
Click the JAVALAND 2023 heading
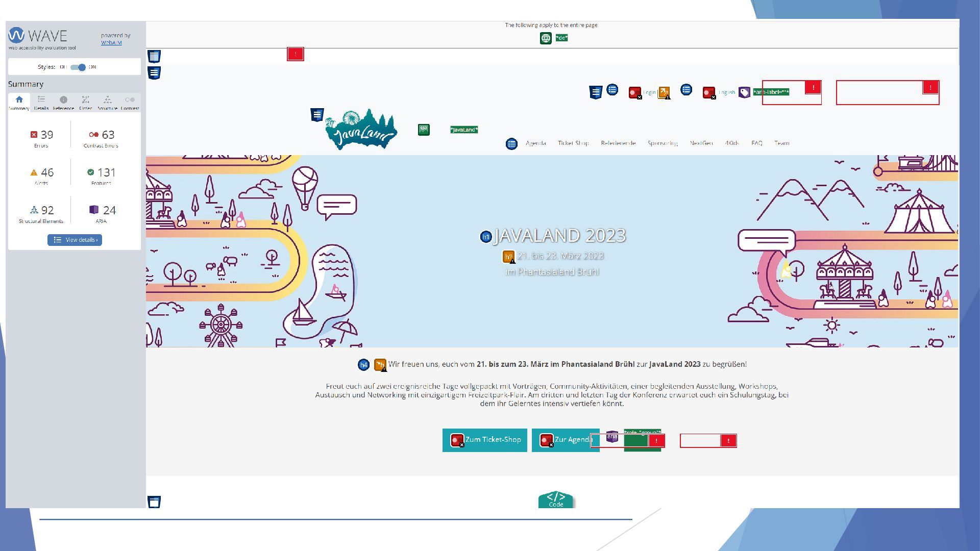(560, 236)
